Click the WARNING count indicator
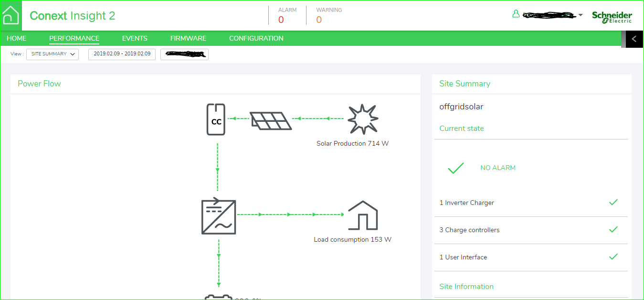 coord(329,15)
